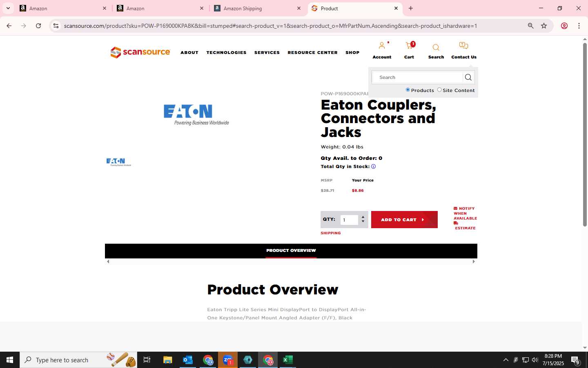Select the Site Content radio button
This screenshot has width=588, height=368.
(x=439, y=90)
